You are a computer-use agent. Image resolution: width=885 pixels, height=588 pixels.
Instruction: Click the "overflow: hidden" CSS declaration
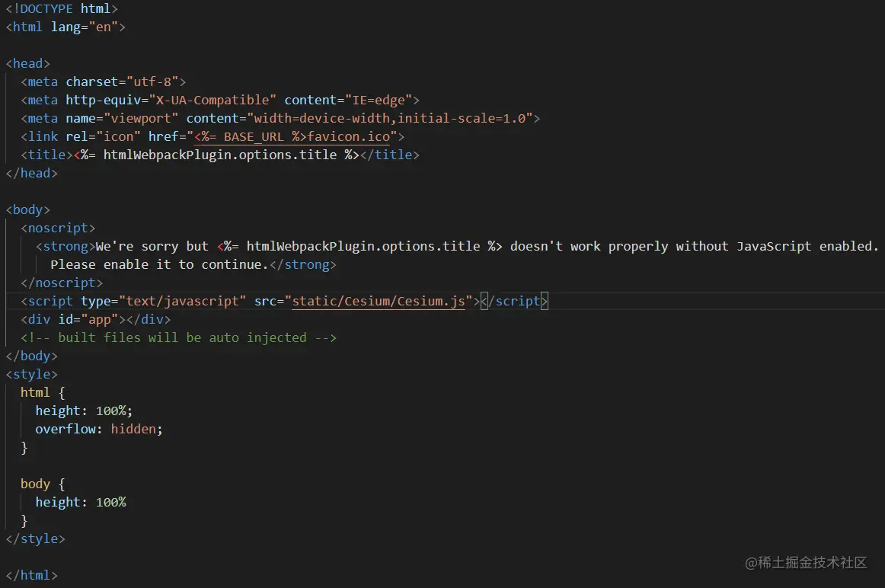click(99, 429)
